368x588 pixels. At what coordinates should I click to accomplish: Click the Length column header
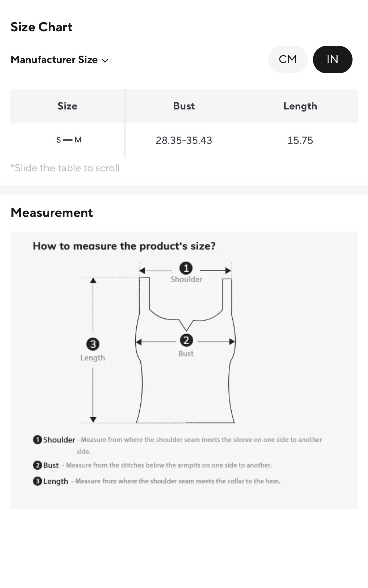point(300,106)
